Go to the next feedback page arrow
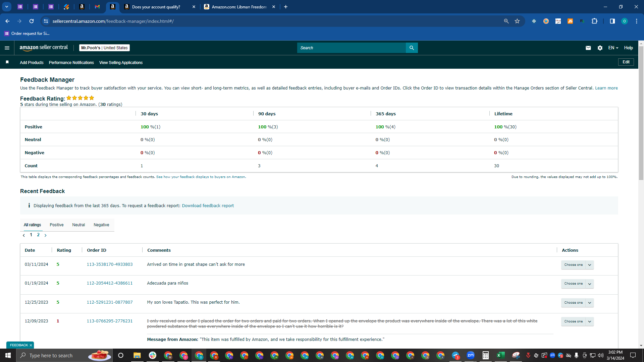Viewport: 644px width, 362px height. coord(46,235)
